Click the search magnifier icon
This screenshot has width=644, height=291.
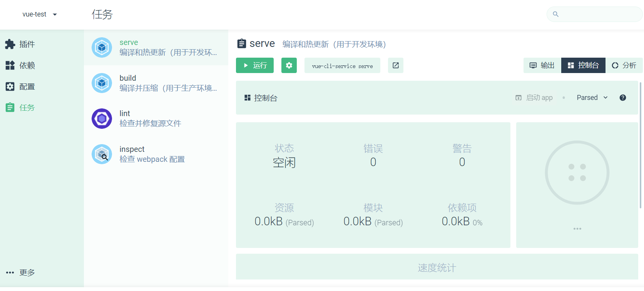(555, 14)
